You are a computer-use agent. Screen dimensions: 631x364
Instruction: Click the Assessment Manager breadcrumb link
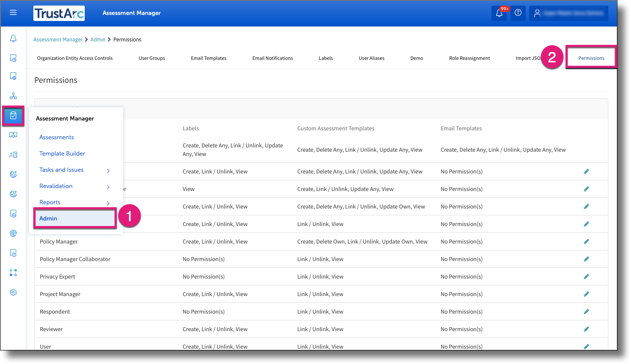58,39
